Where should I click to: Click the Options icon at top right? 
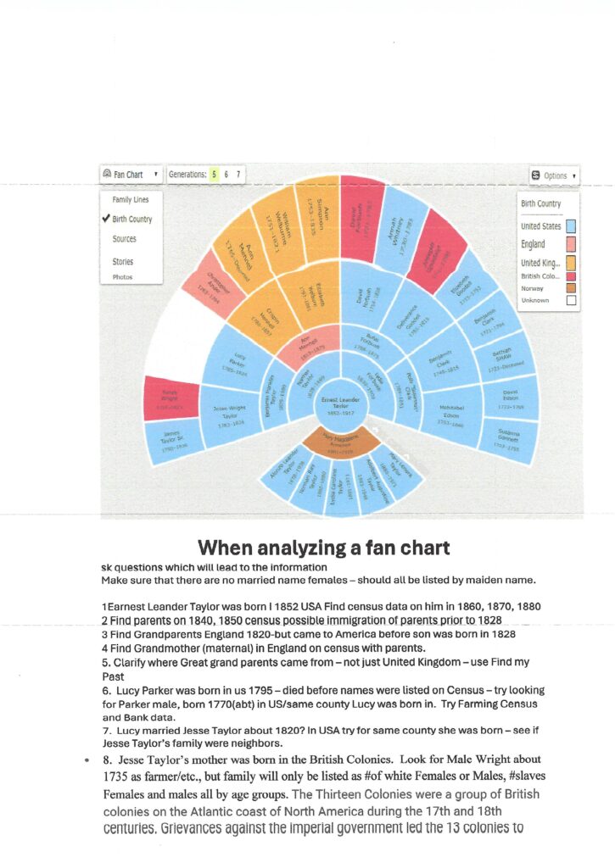536,175
